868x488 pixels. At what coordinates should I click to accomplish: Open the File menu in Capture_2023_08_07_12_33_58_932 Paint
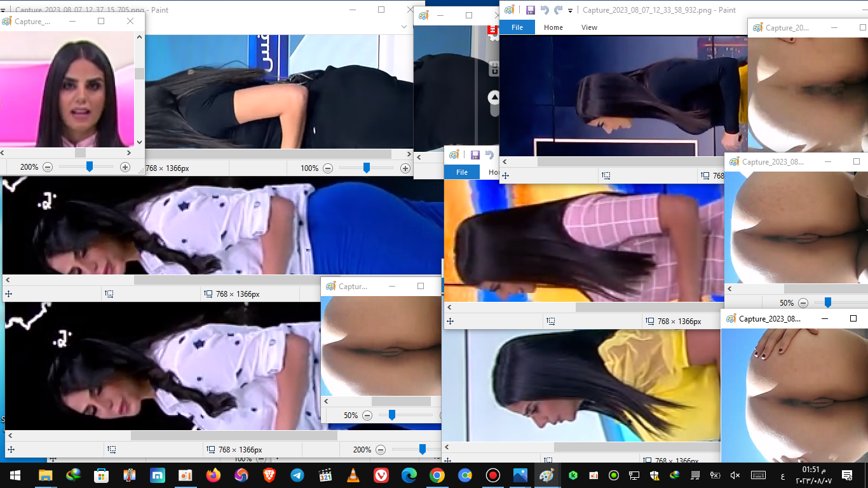517,27
